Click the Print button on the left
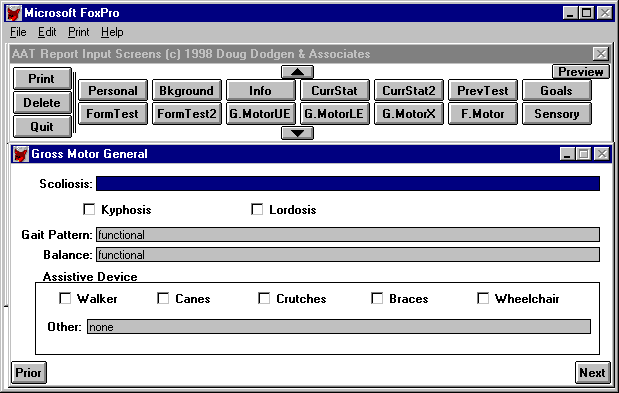 [x=42, y=79]
